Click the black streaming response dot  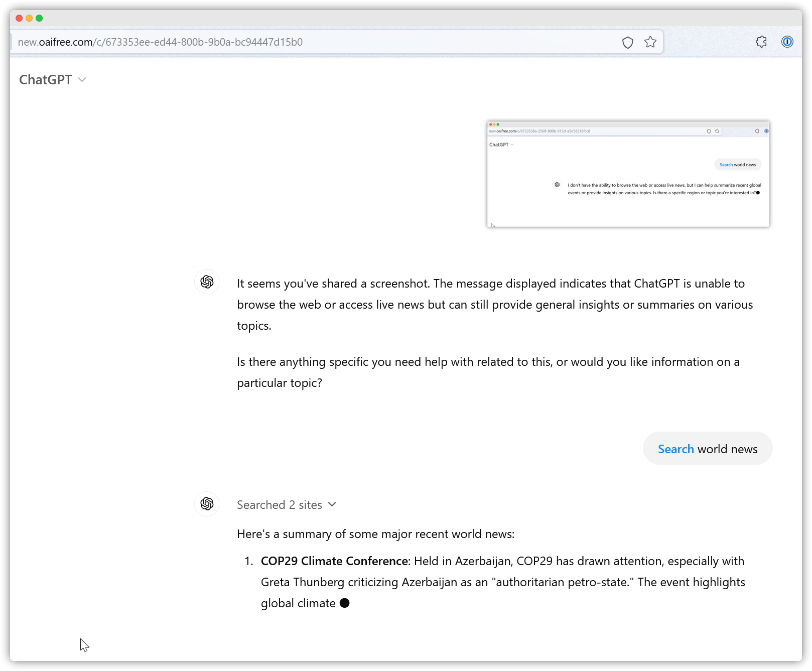tap(344, 603)
